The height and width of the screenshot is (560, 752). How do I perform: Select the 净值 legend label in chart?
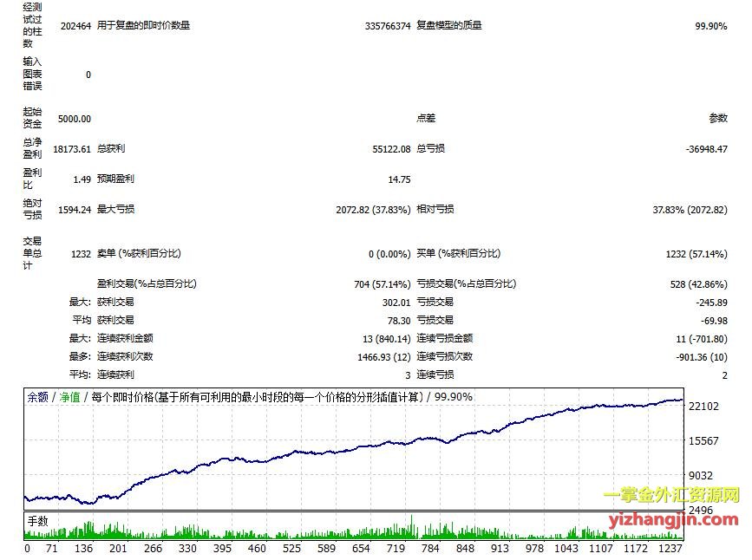click(69, 397)
